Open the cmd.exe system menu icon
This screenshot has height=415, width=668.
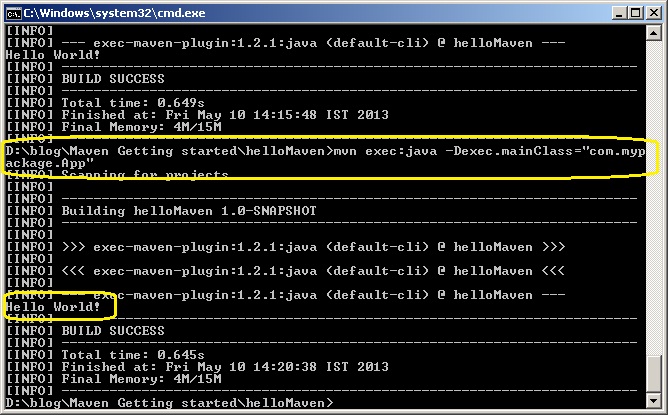(x=13, y=13)
